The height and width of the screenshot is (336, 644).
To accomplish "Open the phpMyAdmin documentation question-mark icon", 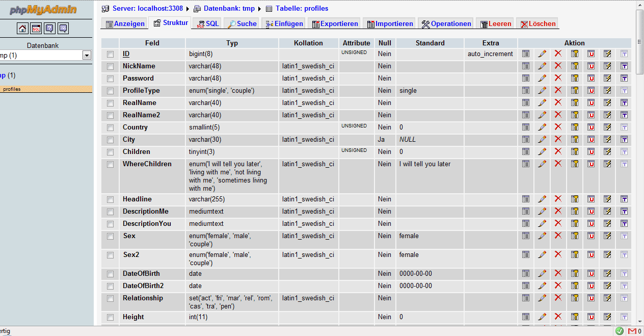I will pyautogui.click(x=49, y=28).
